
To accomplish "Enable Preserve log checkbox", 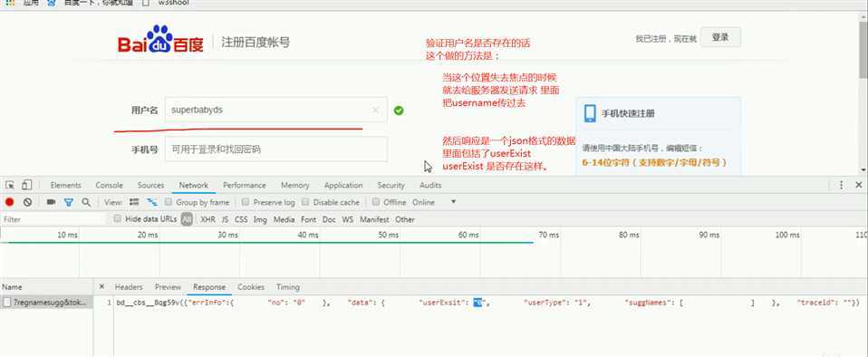I will (246, 202).
